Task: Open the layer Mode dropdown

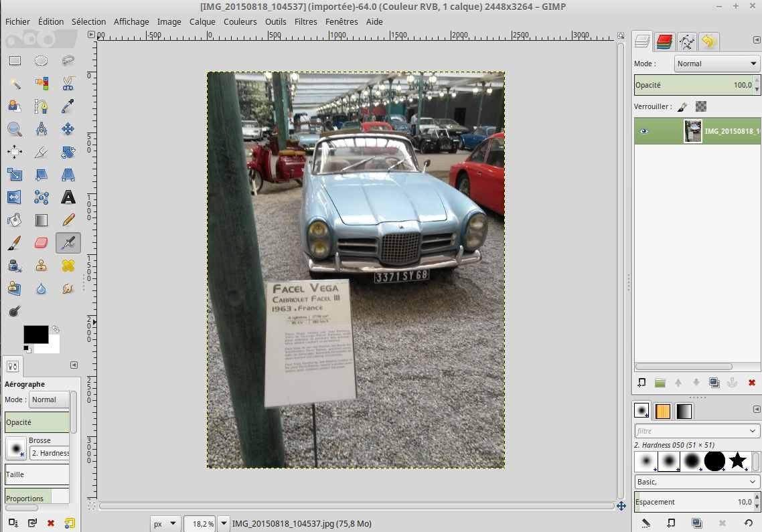Action: [x=716, y=64]
